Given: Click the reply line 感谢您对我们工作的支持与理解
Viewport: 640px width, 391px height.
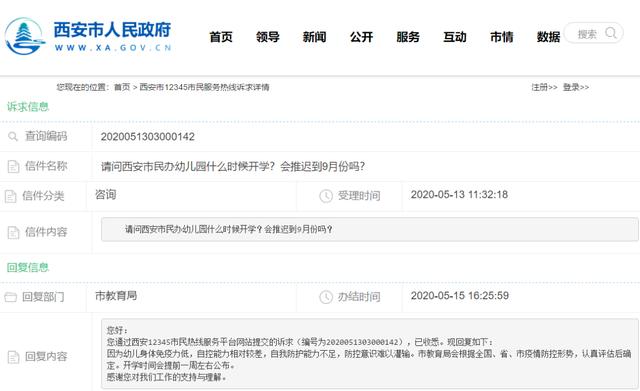Looking at the screenshot, I should (167, 377).
